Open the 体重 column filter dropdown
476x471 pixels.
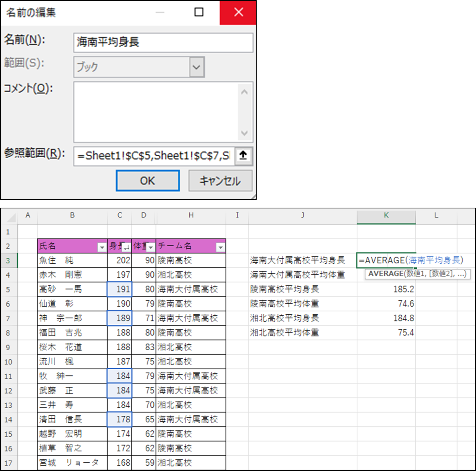tap(151, 248)
